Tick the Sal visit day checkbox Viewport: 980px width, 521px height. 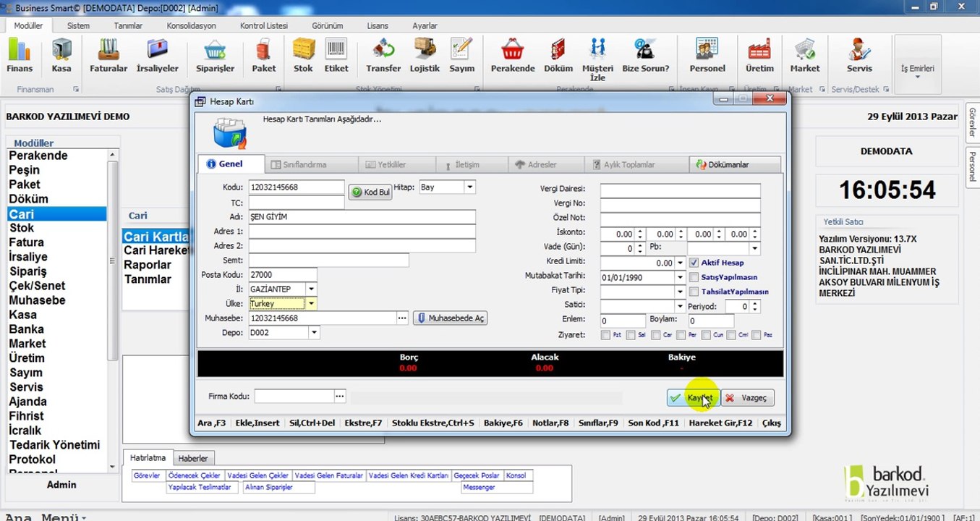(x=631, y=335)
